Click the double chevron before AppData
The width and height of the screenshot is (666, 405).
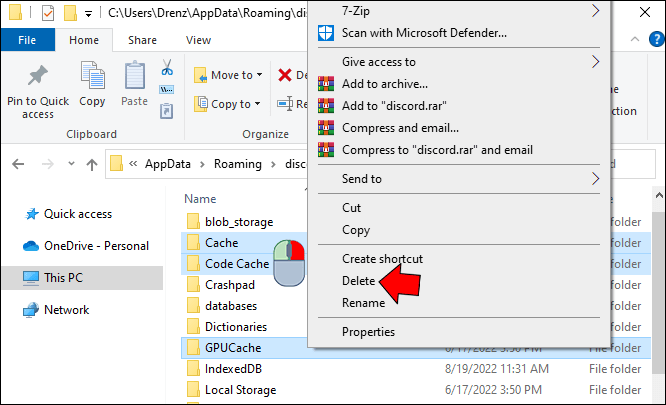(x=133, y=163)
